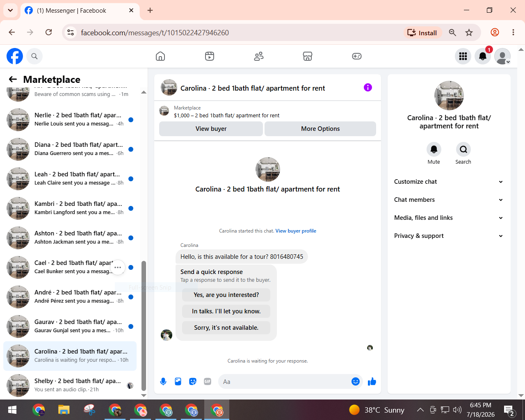Open the Chrome tab search dropdown
This screenshot has width=525, height=420.
point(10,10)
